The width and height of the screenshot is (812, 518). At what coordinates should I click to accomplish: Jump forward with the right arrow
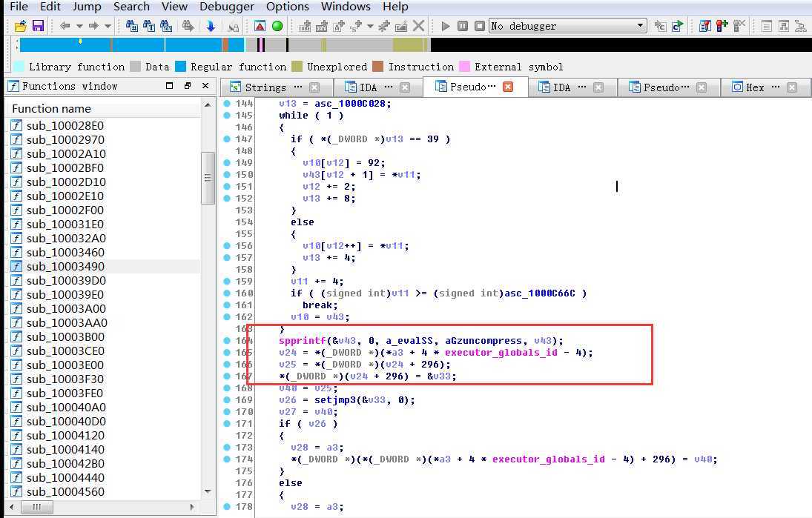coord(93,26)
